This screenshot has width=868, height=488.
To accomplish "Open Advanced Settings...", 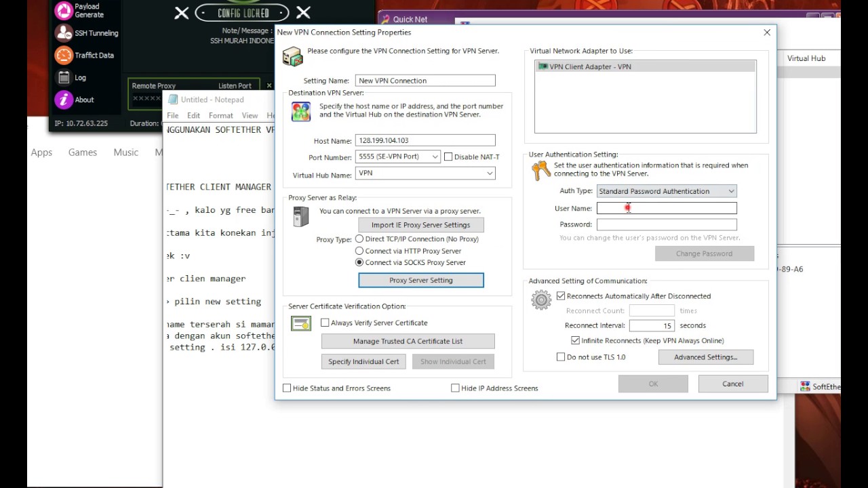I will point(705,357).
